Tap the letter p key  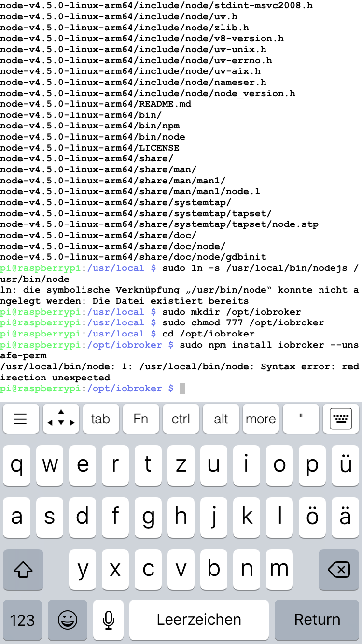click(x=312, y=465)
